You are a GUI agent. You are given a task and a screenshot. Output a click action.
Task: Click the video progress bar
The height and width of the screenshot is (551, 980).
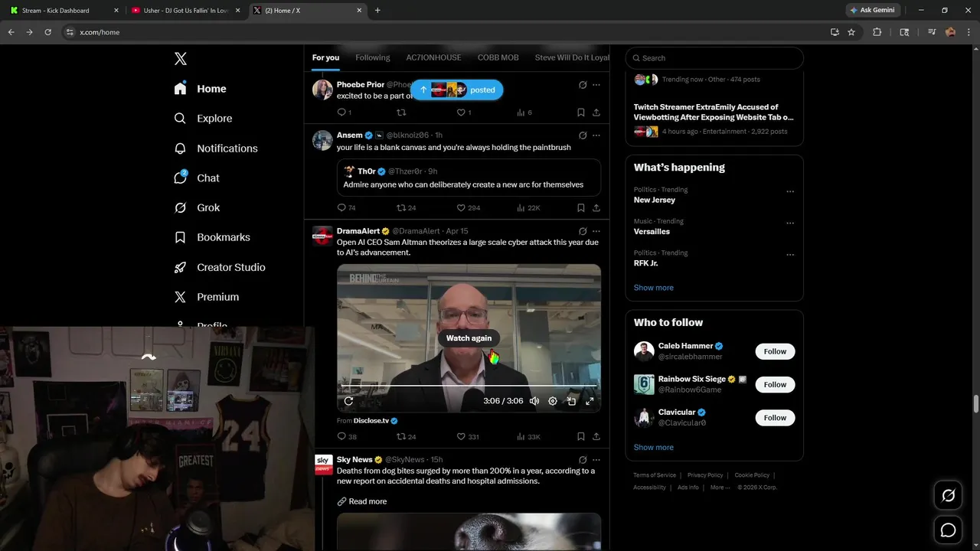(x=469, y=386)
